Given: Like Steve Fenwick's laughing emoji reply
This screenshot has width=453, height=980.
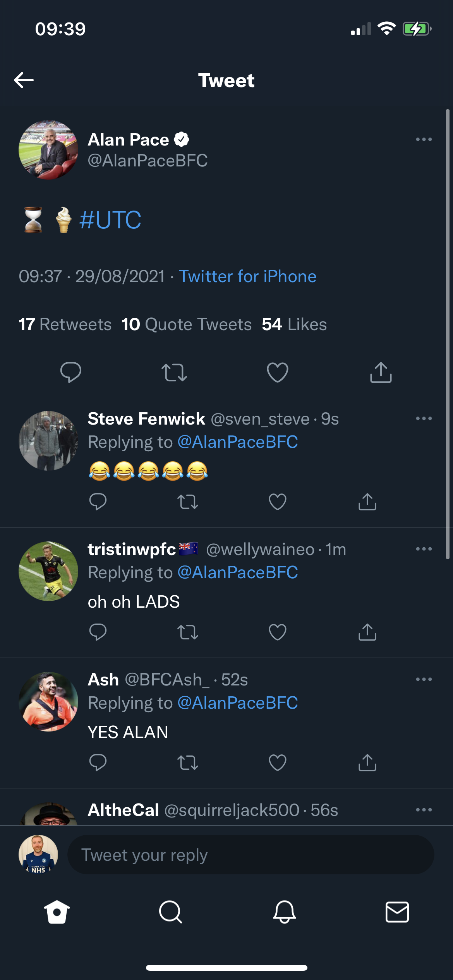Looking at the screenshot, I should tap(278, 502).
